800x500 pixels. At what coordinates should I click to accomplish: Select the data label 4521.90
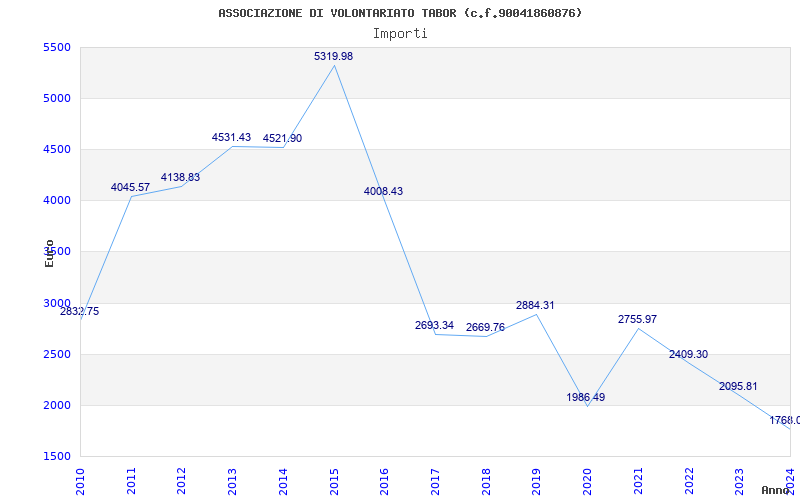pos(282,138)
